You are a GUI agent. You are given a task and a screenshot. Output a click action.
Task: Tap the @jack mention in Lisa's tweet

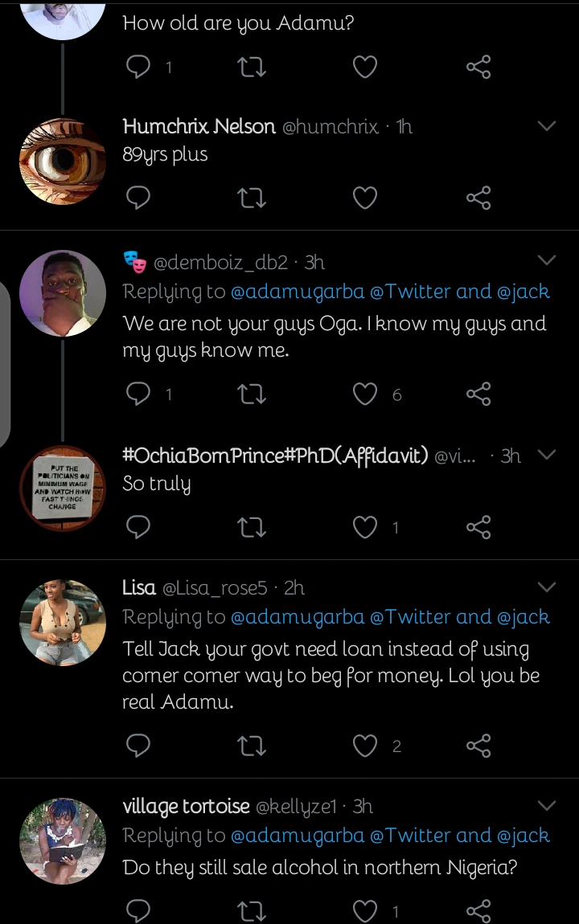tap(524, 617)
